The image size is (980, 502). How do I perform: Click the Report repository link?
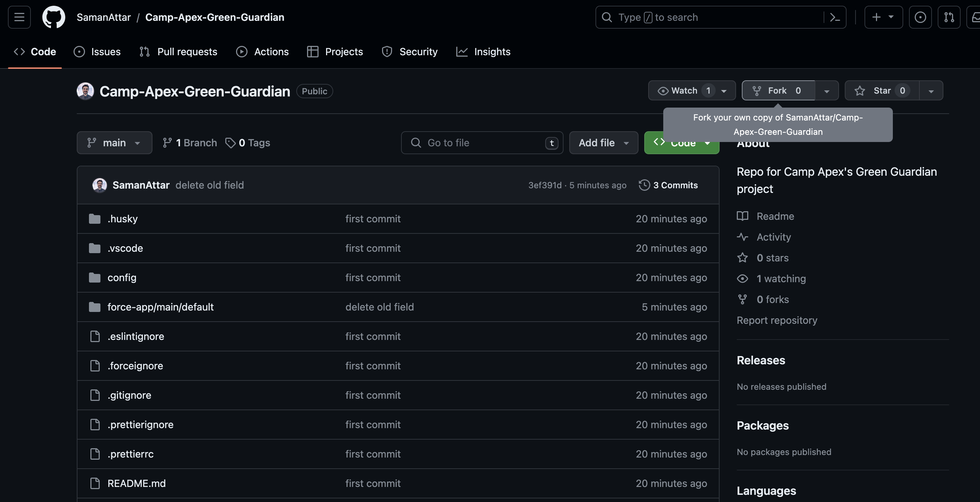(x=777, y=320)
